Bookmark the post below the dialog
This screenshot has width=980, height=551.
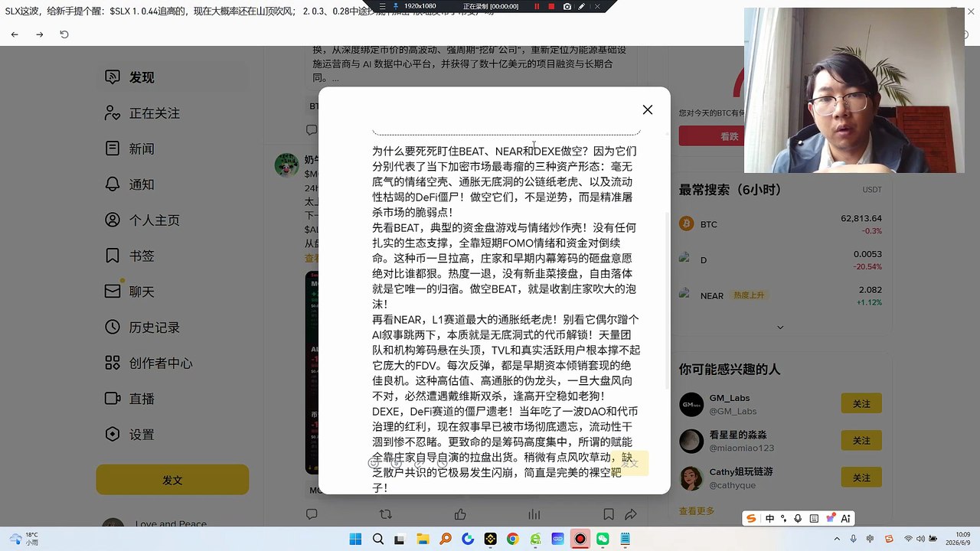pyautogui.click(x=608, y=515)
